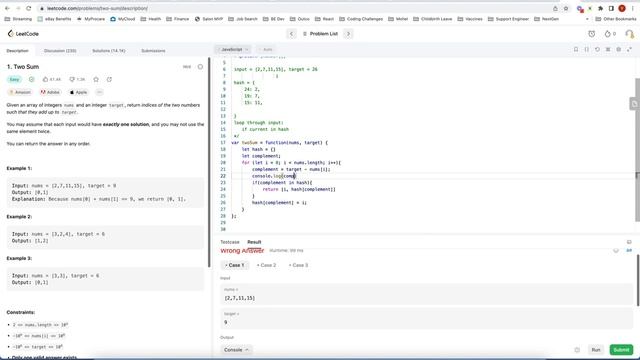Click the results panel vertical scrollbar
Screen dimensions: 640x360
coord(638,280)
